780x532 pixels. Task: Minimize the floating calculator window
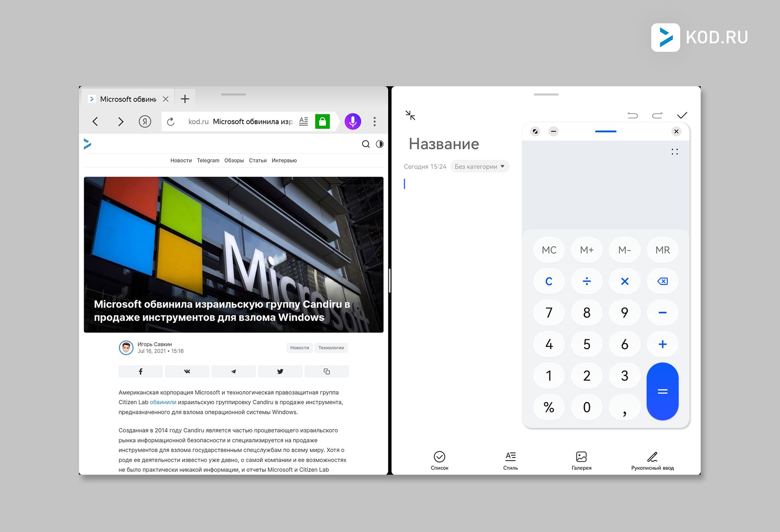(553, 131)
